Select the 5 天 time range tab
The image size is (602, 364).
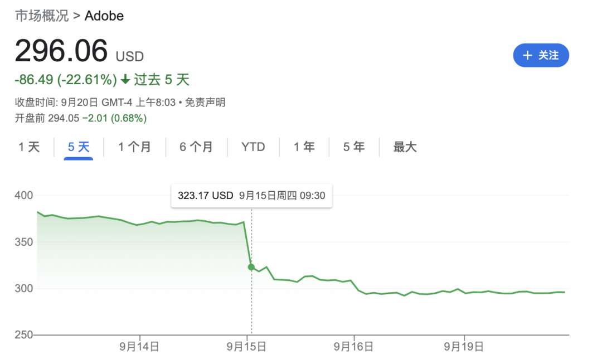coord(79,147)
